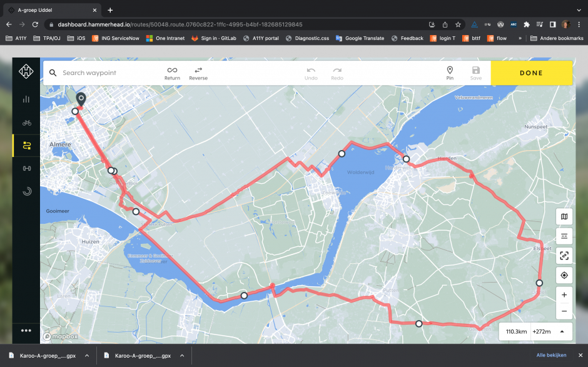
Task: Click the Save floppy icon
Action: click(x=476, y=70)
